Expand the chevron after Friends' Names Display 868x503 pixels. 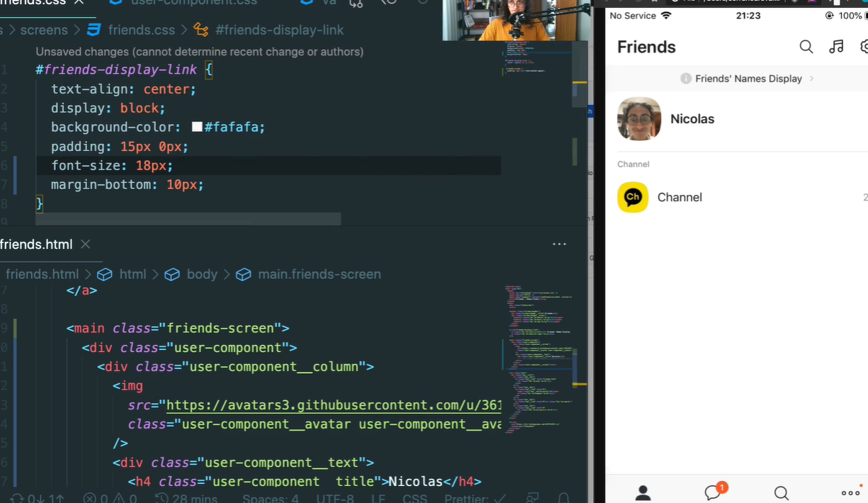click(811, 79)
